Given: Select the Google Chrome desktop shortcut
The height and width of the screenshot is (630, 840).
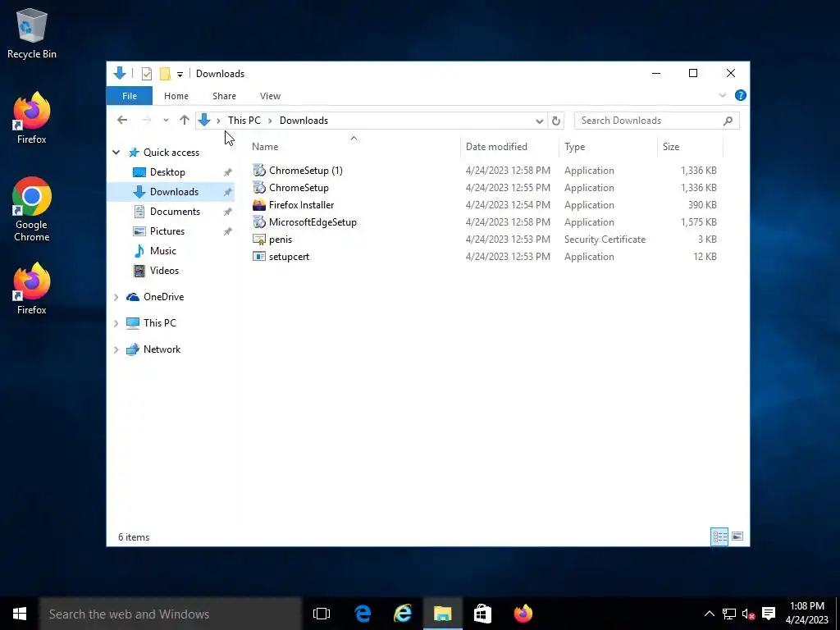Looking at the screenshot, I should (x=32, y=209).
